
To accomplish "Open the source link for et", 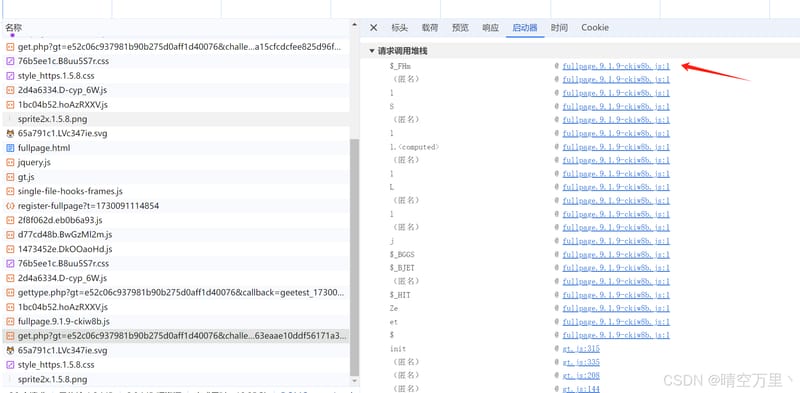I will click(x=616, y=322).
